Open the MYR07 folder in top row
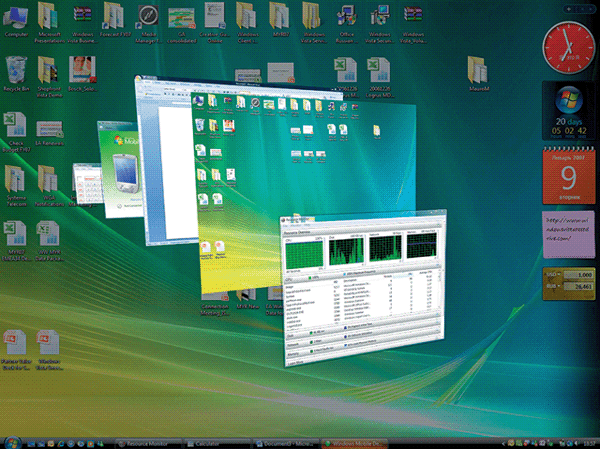The height and width of the screenshot is (449, 600). tap(279, 20)
